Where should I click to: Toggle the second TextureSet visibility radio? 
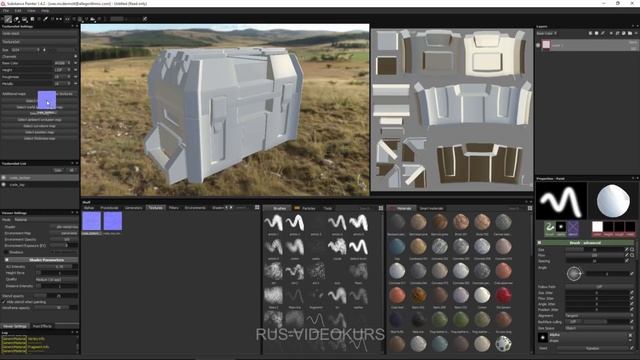click(4, 184)
